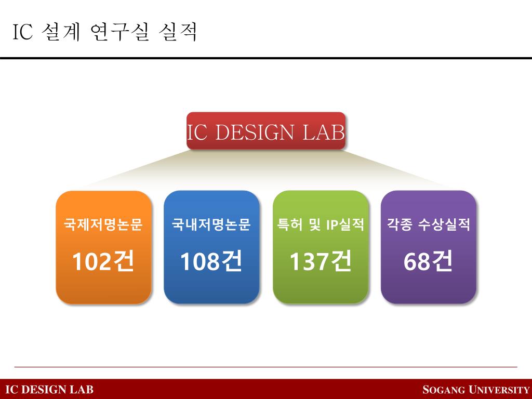The image size is (532, 399).
Task: Click the orange 국제저명논문 card
Action: [103, 247]
